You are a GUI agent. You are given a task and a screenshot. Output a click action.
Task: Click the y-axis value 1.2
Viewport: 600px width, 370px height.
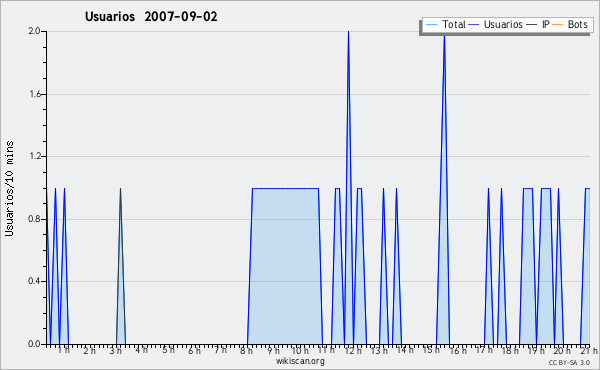(35, 156)
